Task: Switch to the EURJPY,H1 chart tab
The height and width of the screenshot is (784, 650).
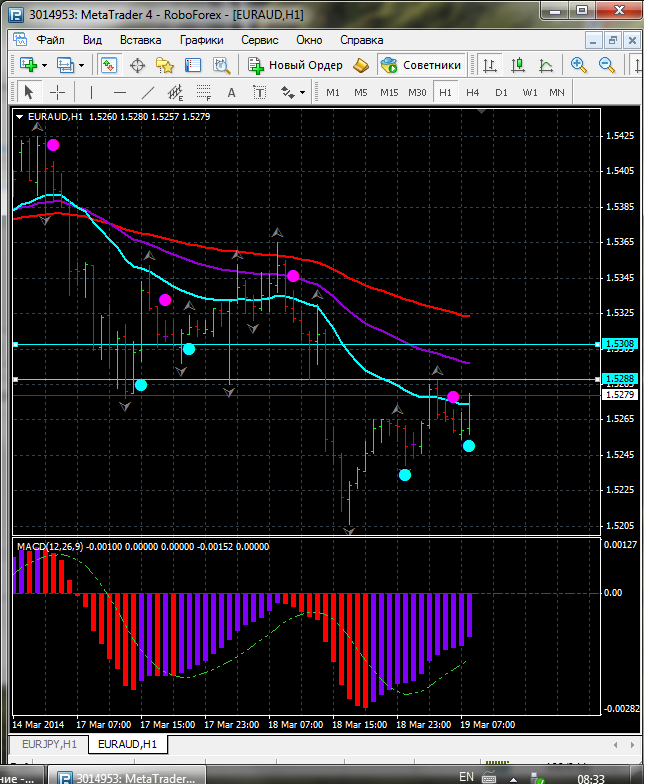Action: point(48,744)
